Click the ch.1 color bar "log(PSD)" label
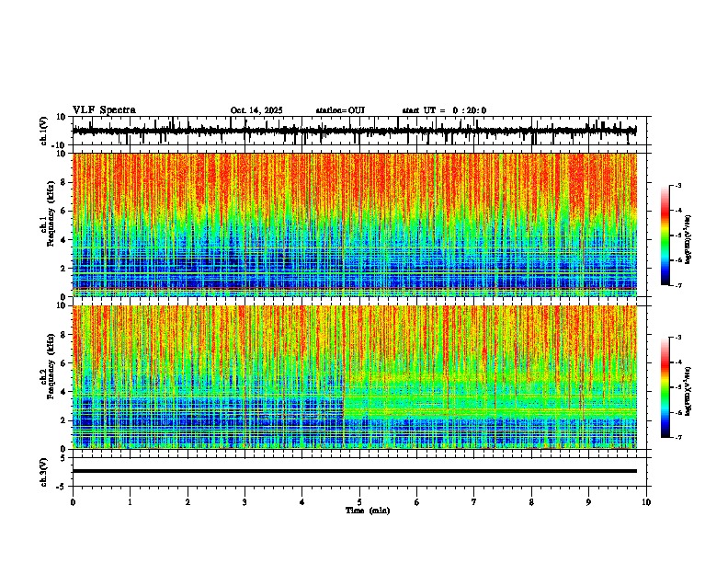 pos(688,240)
